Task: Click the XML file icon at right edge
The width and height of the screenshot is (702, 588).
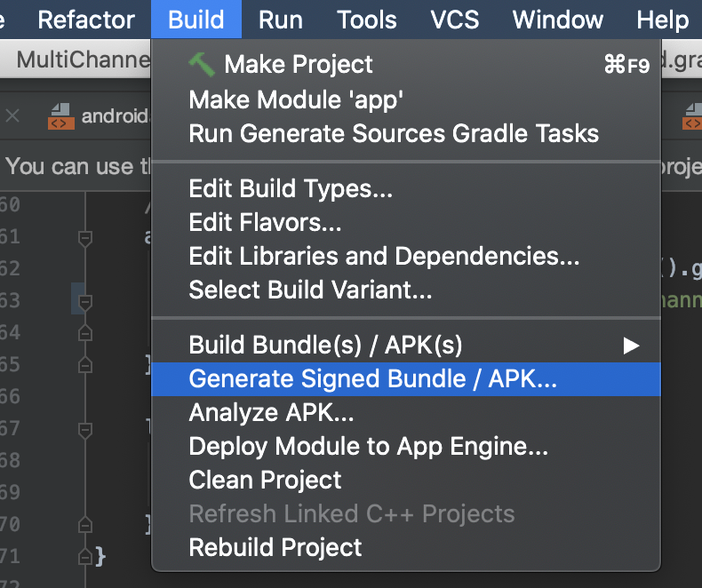Action: pyautogui.click(x=692, y=116)
